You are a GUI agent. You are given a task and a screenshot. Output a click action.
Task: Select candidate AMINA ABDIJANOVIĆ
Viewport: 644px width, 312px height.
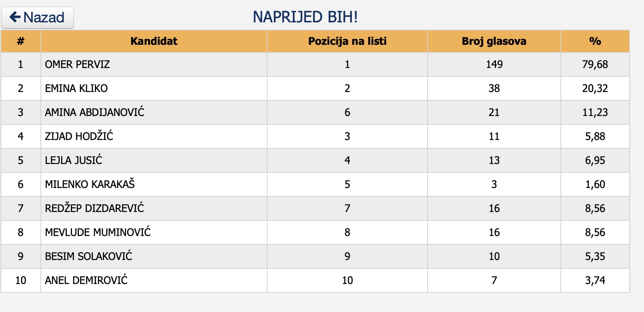pos(94,112)
